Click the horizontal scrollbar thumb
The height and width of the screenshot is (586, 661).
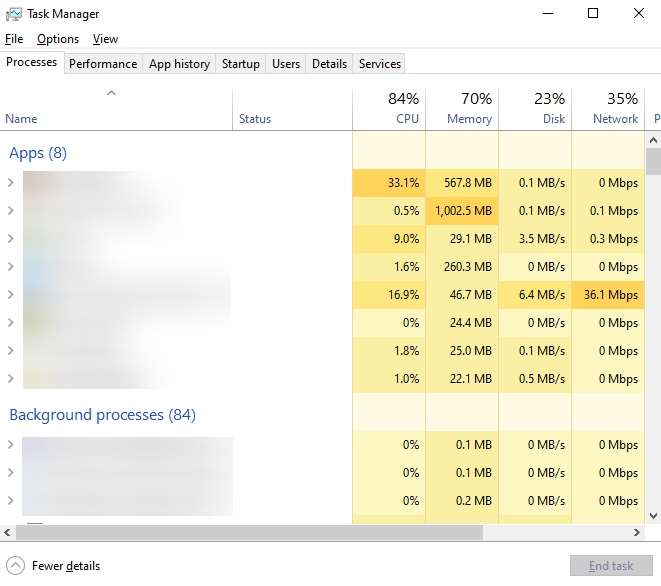(x=248, y=533)
